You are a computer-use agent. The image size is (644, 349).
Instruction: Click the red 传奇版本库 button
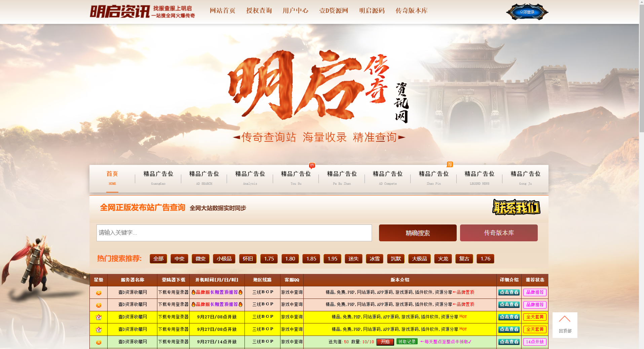(499, 233)
